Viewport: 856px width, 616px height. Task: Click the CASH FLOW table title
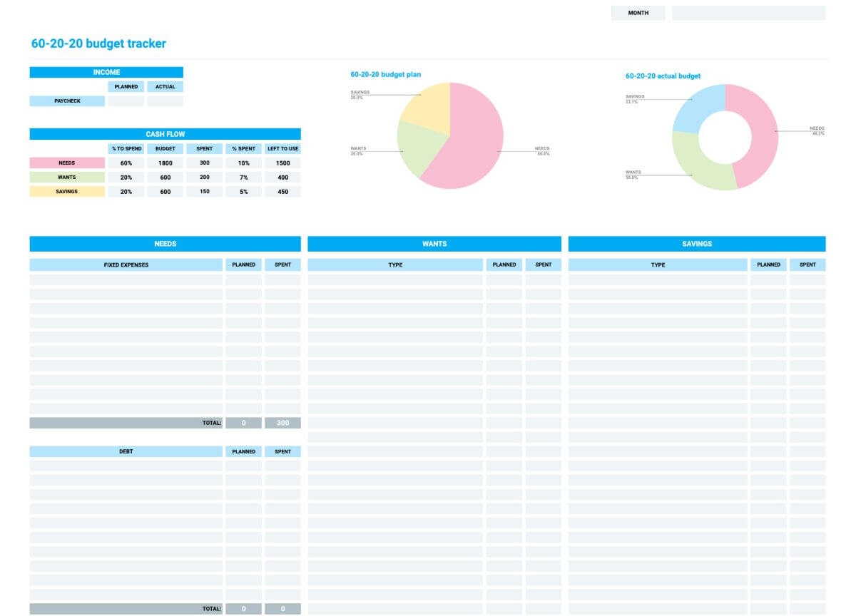click(165, 133)
